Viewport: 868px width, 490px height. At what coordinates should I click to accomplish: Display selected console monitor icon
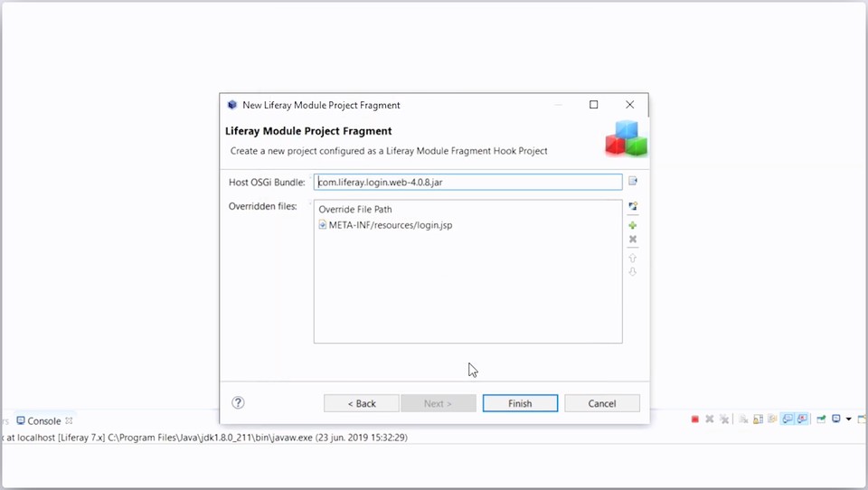pos(836,419)
